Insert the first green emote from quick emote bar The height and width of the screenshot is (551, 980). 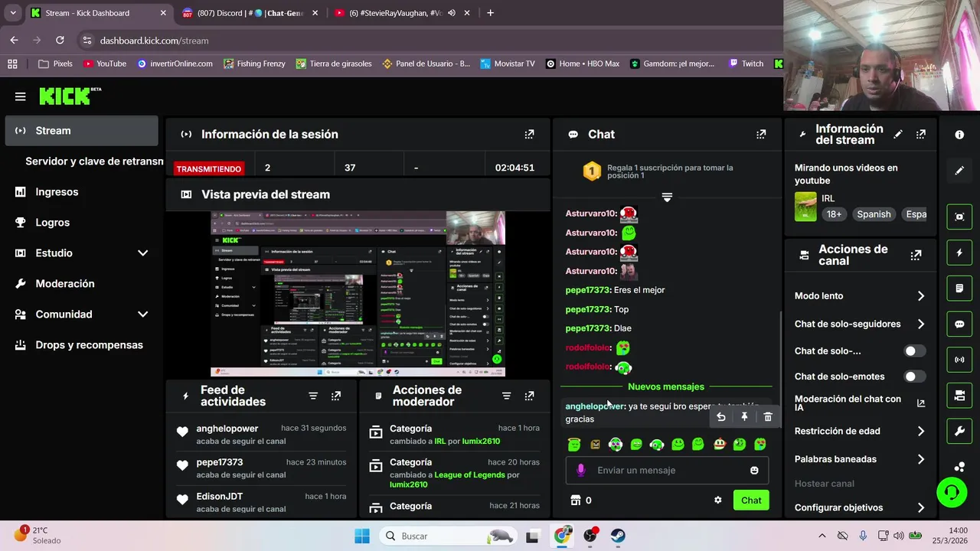(574, 444)
